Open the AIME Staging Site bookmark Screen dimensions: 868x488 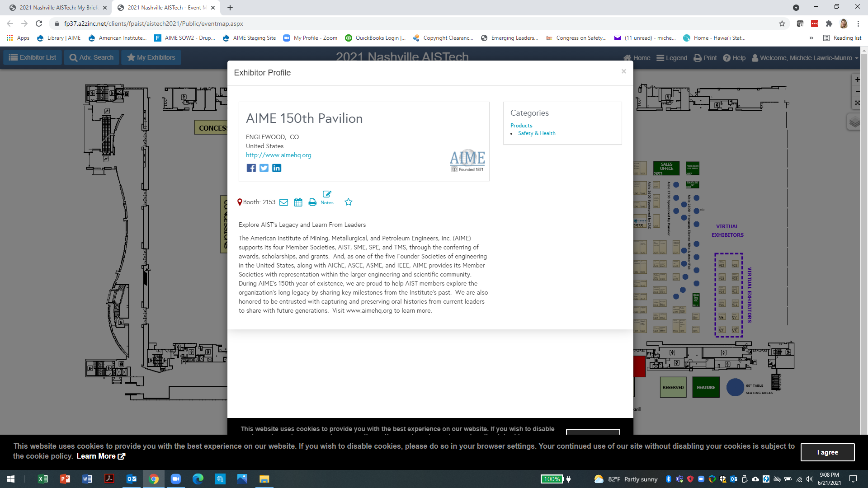(249, 38)
